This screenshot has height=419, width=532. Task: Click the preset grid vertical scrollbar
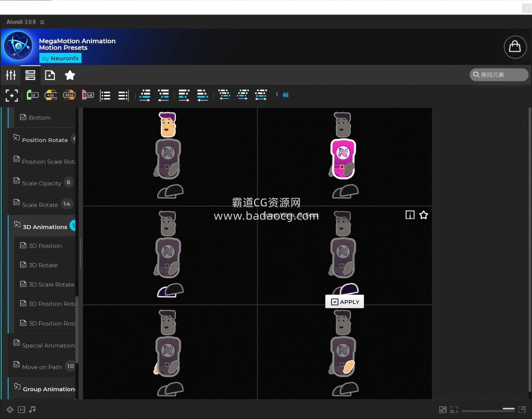pyautogui.click(x=530, y=249)
